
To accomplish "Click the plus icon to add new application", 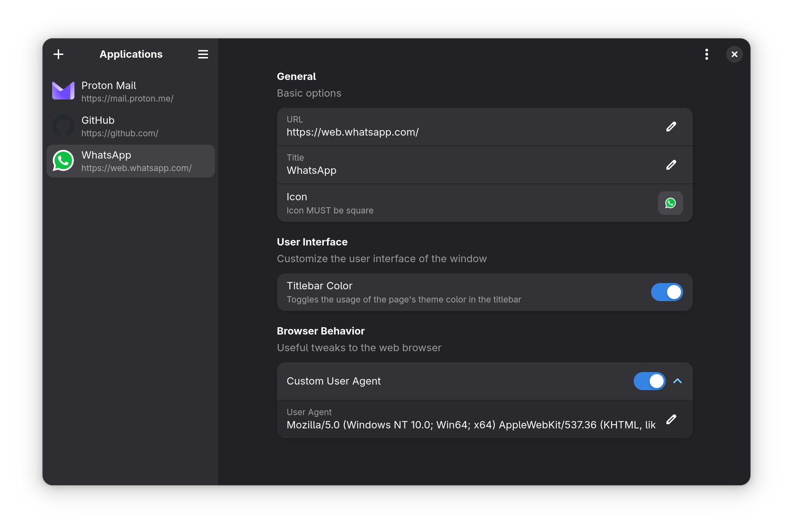I will pyautogui.click(x=58, y=54).
